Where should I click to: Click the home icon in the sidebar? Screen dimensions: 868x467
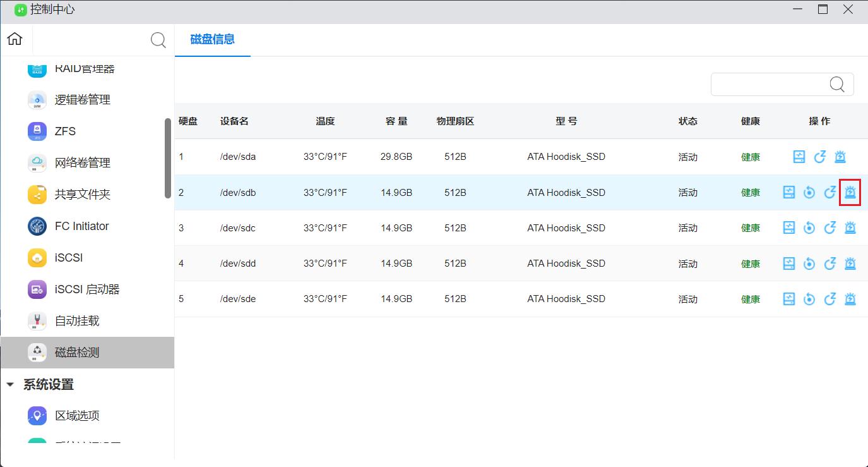[15, 39]
